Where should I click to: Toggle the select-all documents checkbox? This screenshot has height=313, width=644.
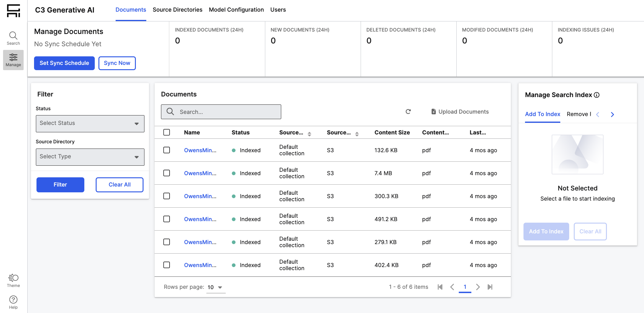click(167, 132)
